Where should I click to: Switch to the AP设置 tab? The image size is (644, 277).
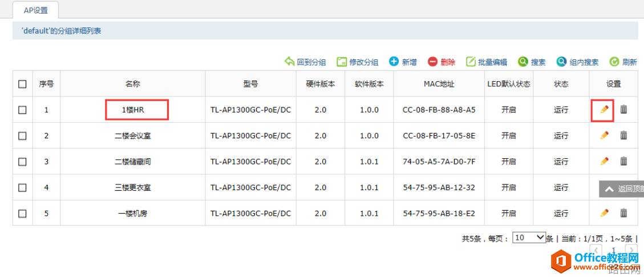(36, 10)
